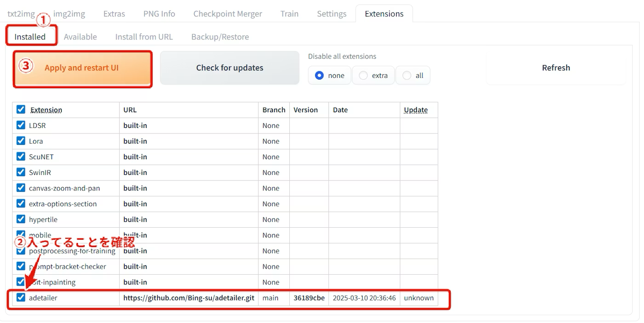Choose 'all' to disable all extensions
The image size is (644, 323).
[407, 75]
